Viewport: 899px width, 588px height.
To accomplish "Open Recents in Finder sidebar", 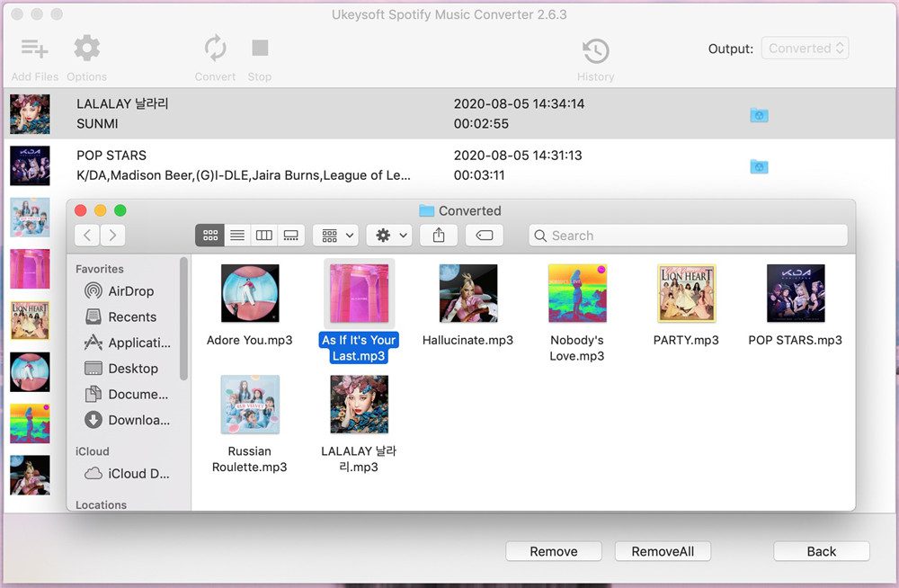I will click(120, 316).
